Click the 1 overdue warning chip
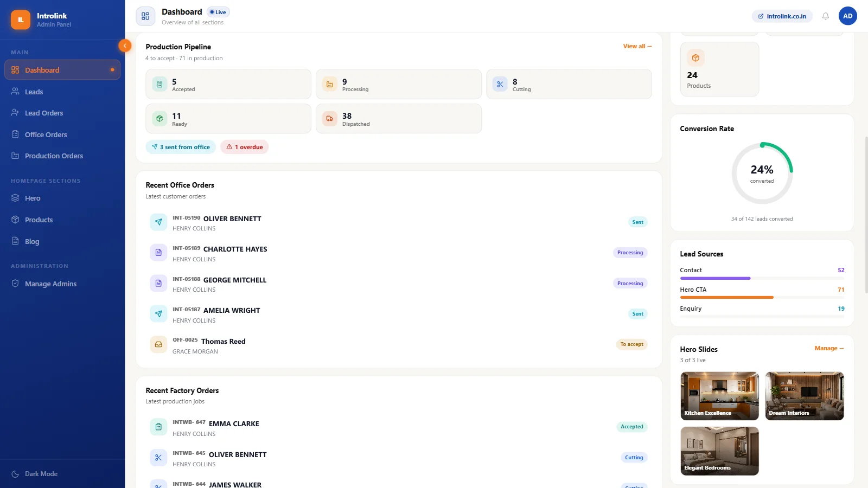Screen dimensions: 868x488 click(245, 147)
